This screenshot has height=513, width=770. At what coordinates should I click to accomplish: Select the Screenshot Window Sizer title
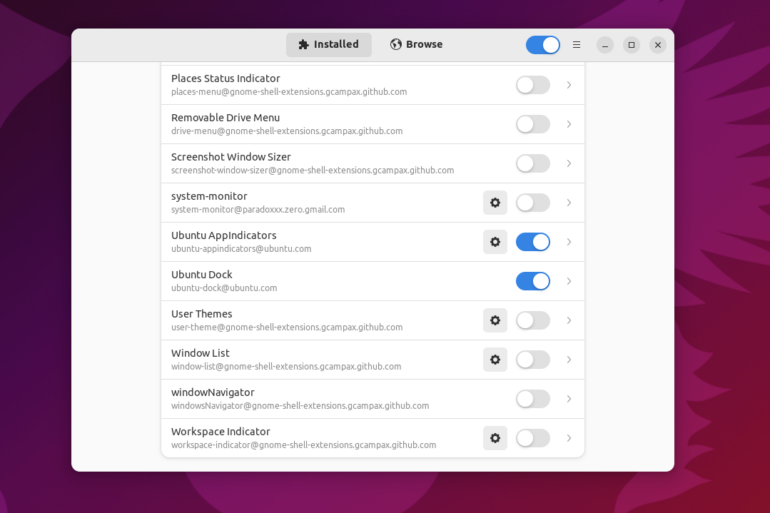[x=231, y=157]
